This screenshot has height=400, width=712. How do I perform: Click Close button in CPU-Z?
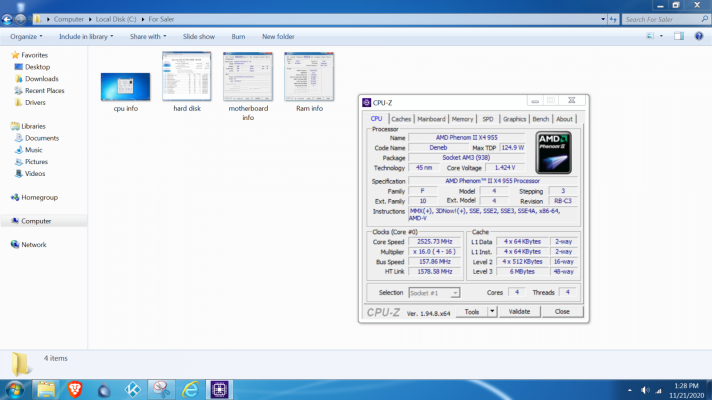tap(562, 311)
